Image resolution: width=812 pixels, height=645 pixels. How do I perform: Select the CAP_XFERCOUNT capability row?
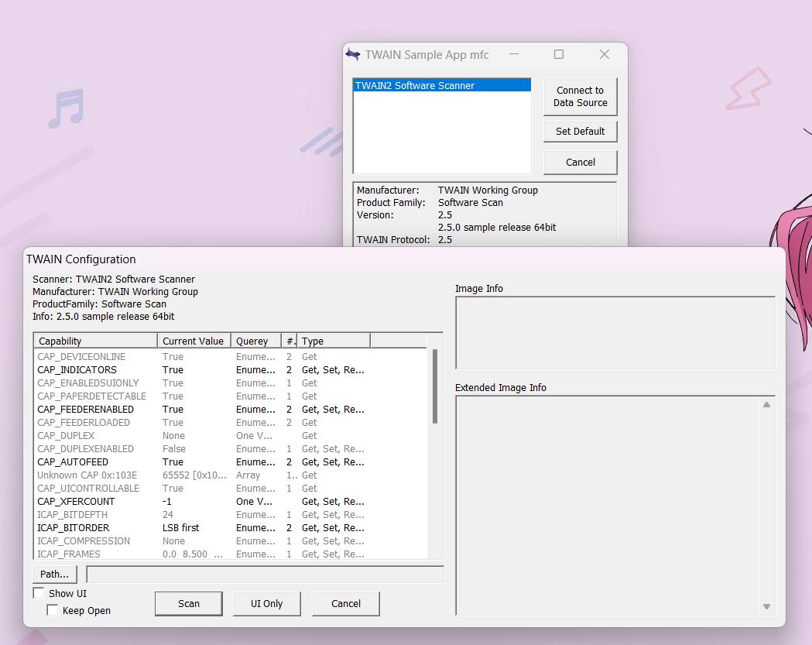(x=231, y=502)
